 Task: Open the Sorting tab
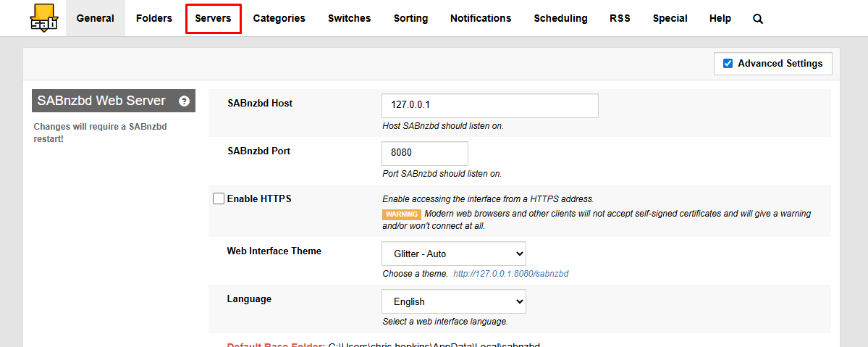point(410,19)
